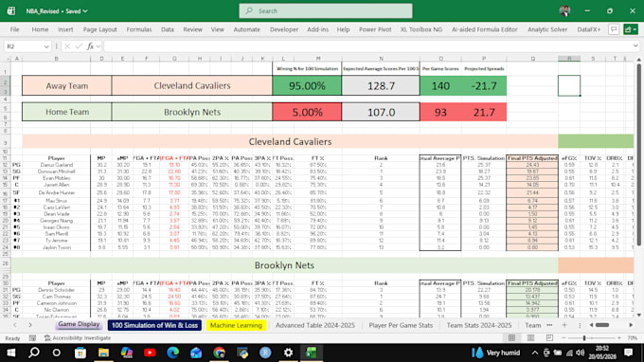Click the user account profile picture

coord(564,11)
